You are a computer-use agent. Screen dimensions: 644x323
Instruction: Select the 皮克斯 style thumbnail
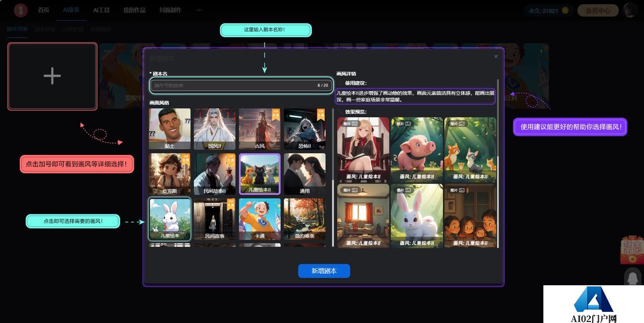pyautogui.click(x=170, y=174)
